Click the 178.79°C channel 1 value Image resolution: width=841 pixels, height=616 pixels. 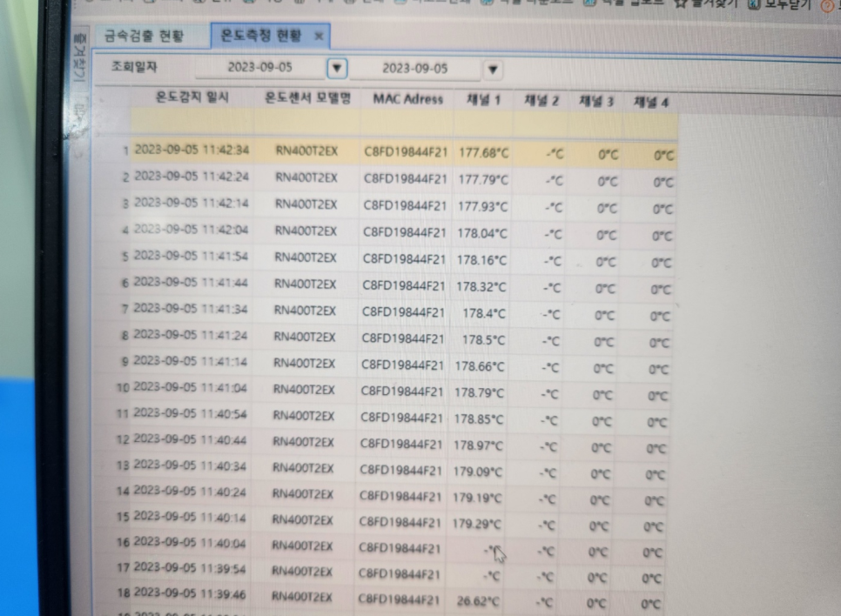click(479, 393)
